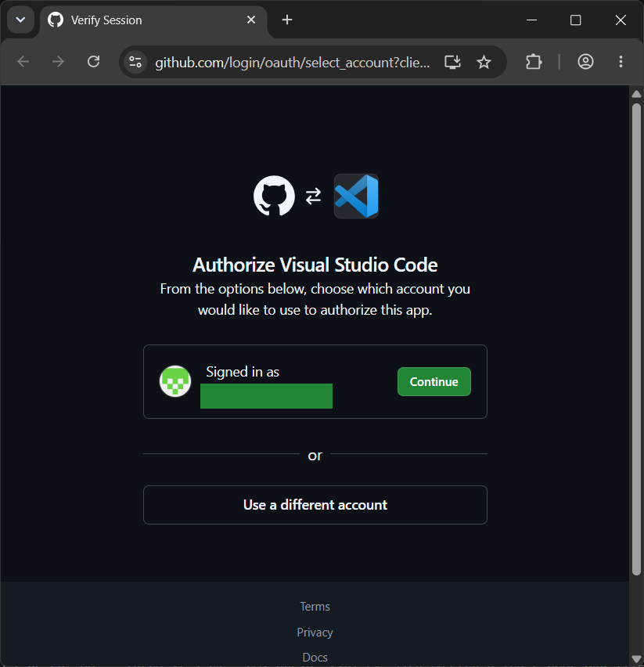Image resolution: width=644 pixels, height=667 pixels.
Task: Choose Use a different account
Action: click(315, 505)
